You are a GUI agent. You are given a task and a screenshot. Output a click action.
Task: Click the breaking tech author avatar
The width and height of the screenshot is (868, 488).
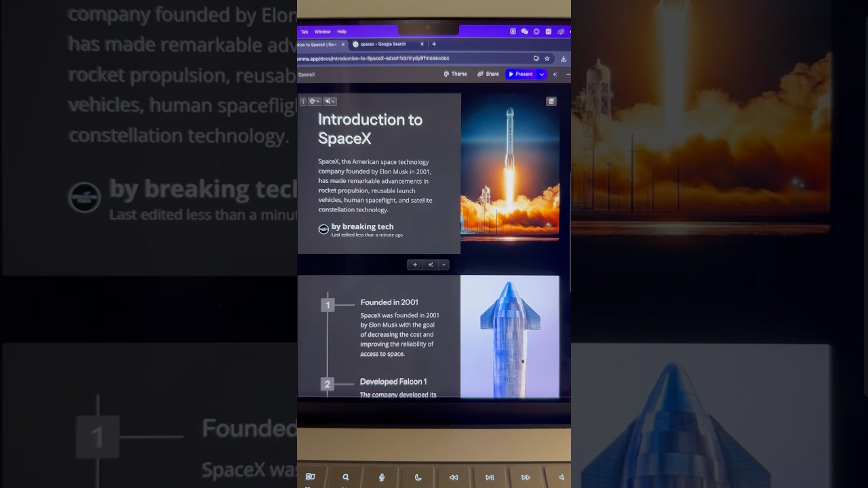tap(323, 229)
